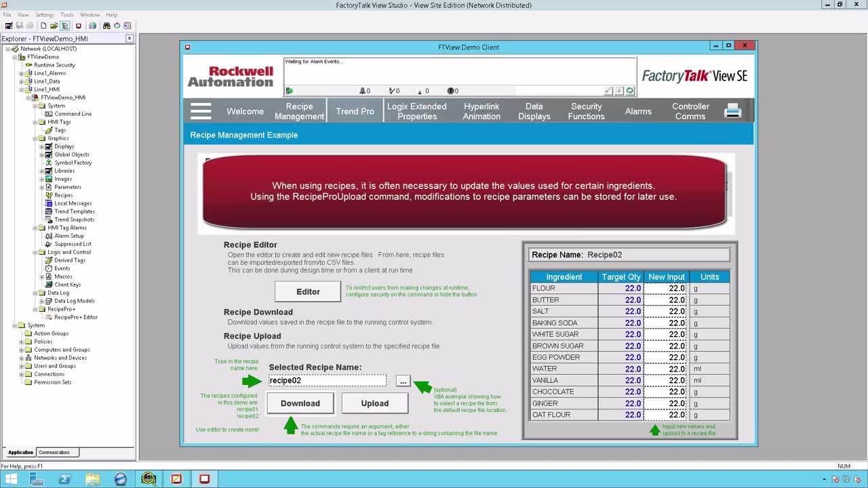Screen dimensions: 868x488
Task: Click the Selected Recipe Name input field
Action: click(328, 380)
